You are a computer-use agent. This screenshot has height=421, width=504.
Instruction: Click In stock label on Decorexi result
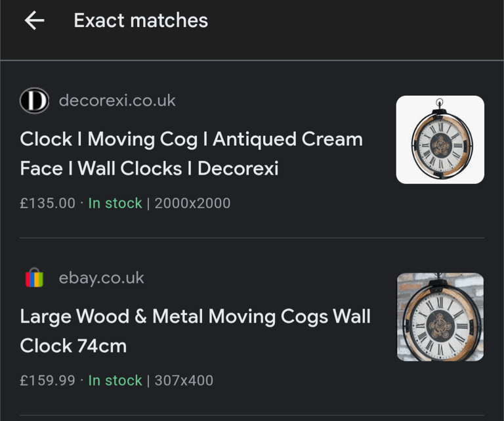point(115,203)
